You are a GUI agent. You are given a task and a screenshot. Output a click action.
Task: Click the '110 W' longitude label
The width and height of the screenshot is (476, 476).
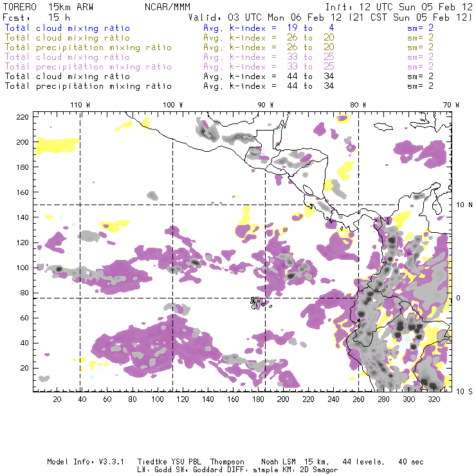tap(80, 105)
